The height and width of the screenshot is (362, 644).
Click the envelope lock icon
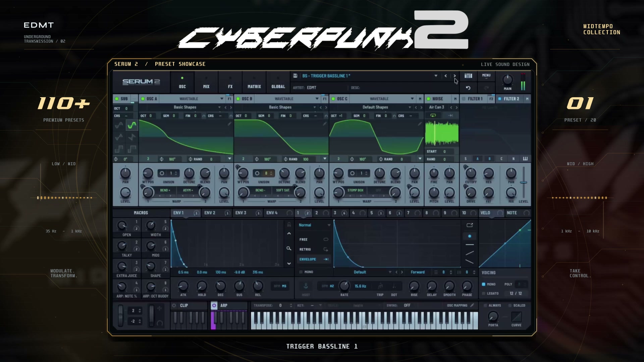289,225
